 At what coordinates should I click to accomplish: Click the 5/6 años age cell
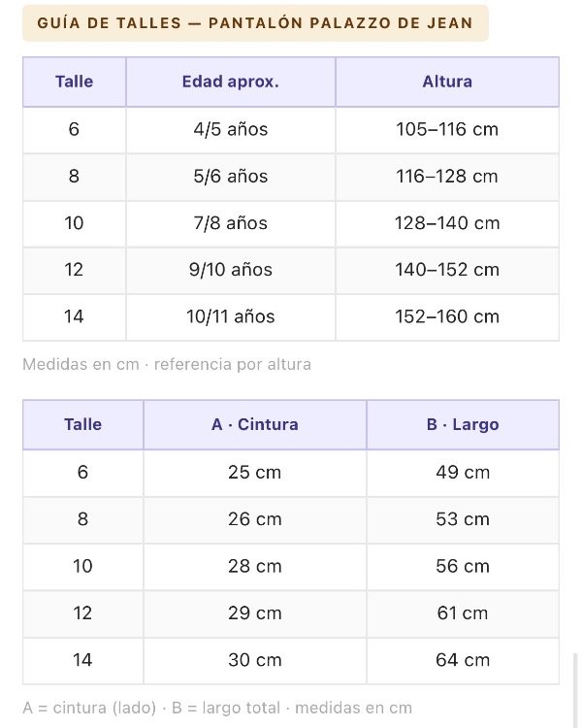231,177
